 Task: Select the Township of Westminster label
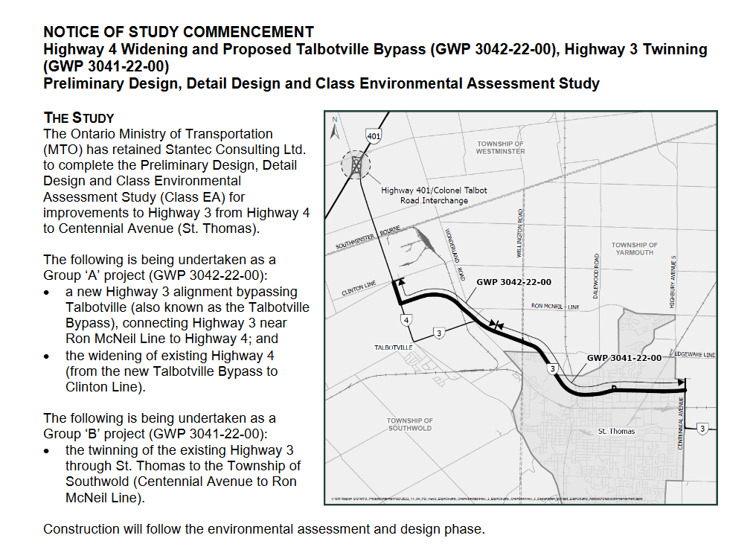(x=501, y=147)
